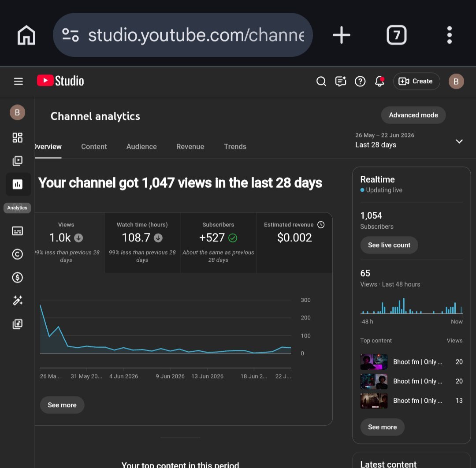
Task: Open the browser three-dot menu
Action: tap(449, 35)
